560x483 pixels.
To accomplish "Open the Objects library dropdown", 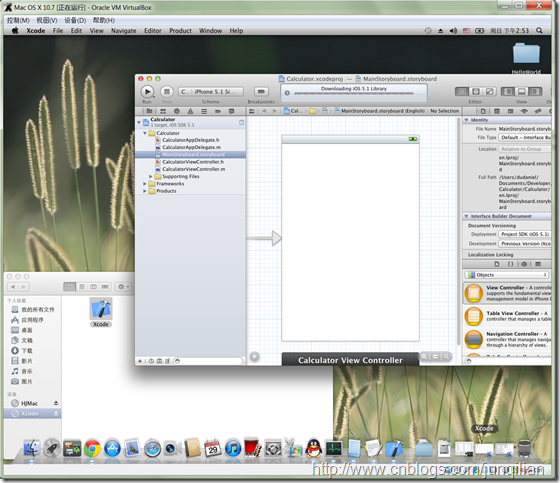I will (507, 275).
